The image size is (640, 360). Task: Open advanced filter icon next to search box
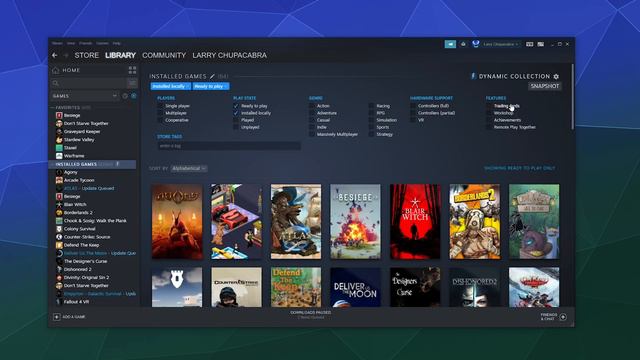point(132,83)
